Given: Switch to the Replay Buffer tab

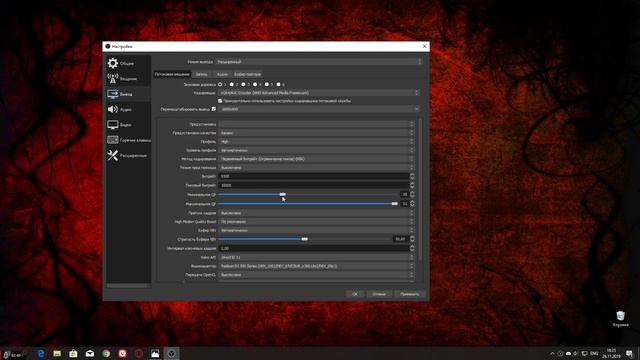Looking at the screenshot, I should 247,74.
